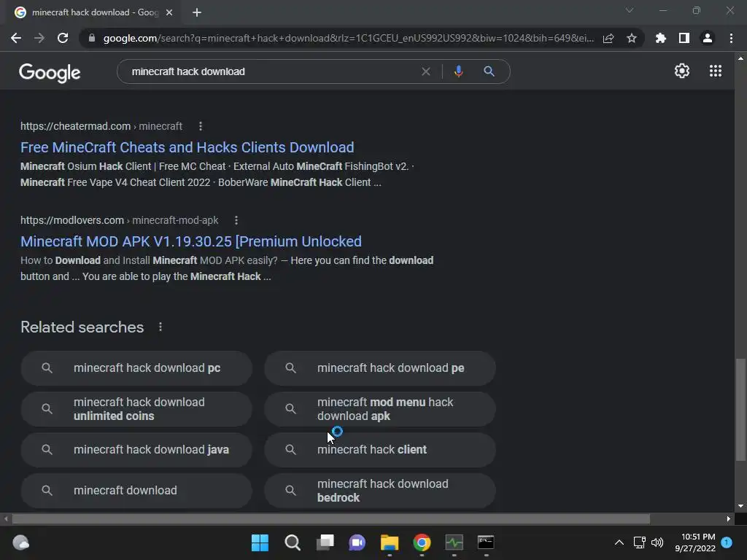The width and height of the screenshot is (747, 560).
Task: Click into the Google search field
Action: click(x=271, y=71)
